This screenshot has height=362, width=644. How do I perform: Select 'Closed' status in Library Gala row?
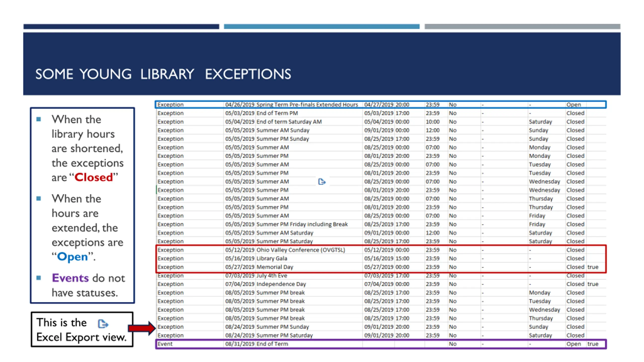tap(575, 258)
